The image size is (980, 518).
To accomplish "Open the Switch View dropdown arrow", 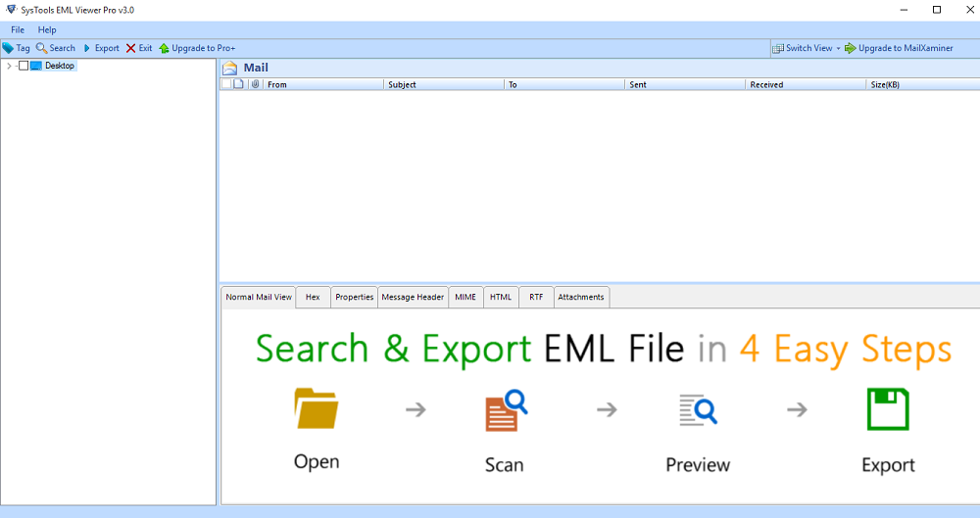I will click(x=838, y=48).
